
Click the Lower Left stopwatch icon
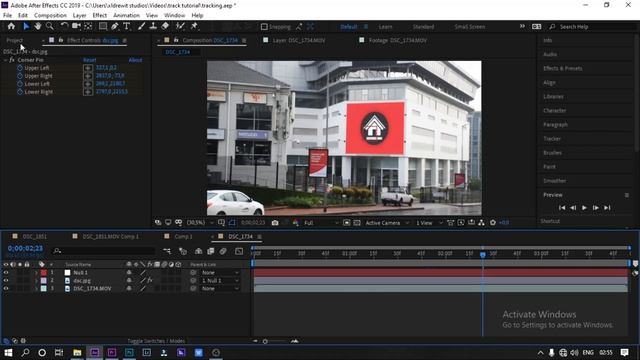click(20, 84)
